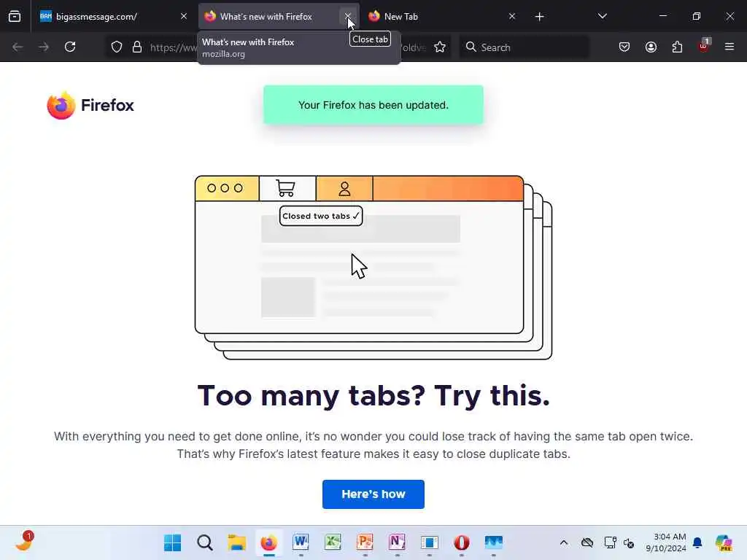The width and height of the screenshot is (747, 560).
Task: Save page to Pocket
Action: [x=624, y=47]
